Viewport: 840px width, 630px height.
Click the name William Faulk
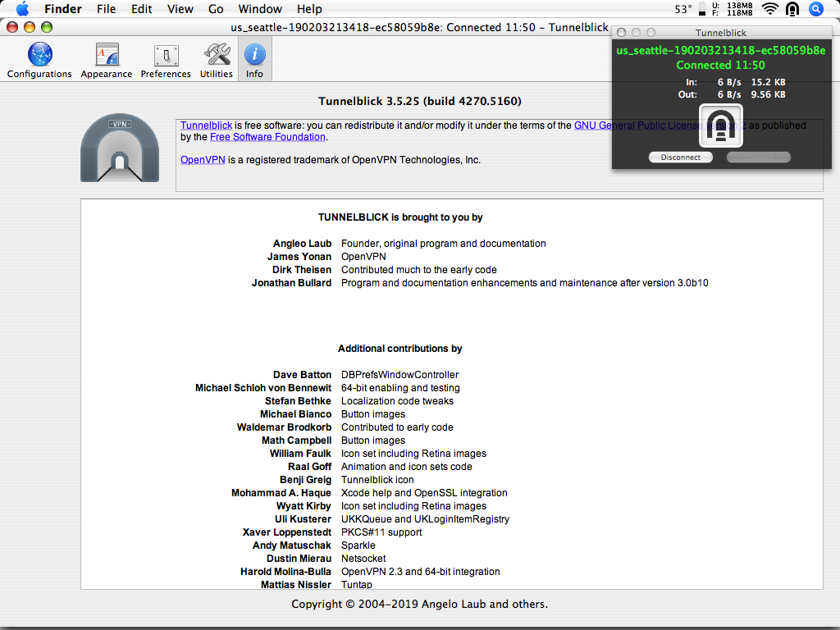pyautogui.click(x=300, y=453)
